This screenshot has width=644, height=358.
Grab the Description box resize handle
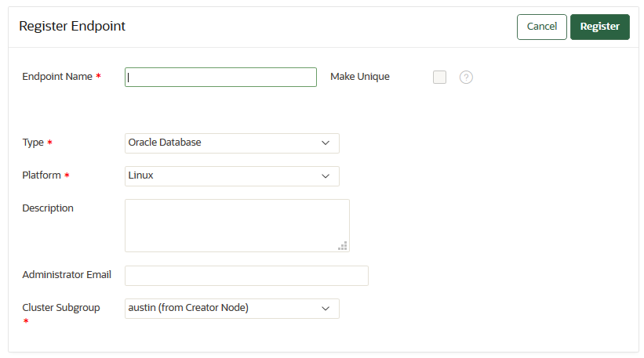tap(343, 246)
